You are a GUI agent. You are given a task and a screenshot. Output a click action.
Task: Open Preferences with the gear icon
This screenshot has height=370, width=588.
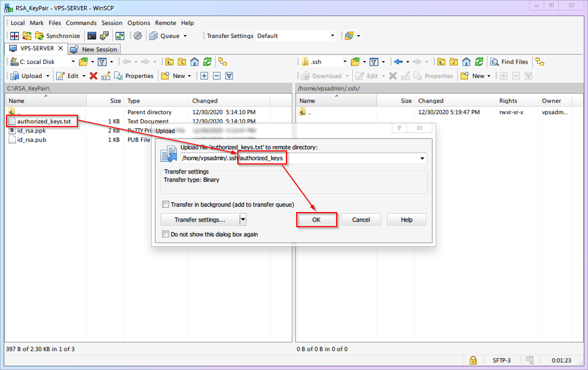138,36
